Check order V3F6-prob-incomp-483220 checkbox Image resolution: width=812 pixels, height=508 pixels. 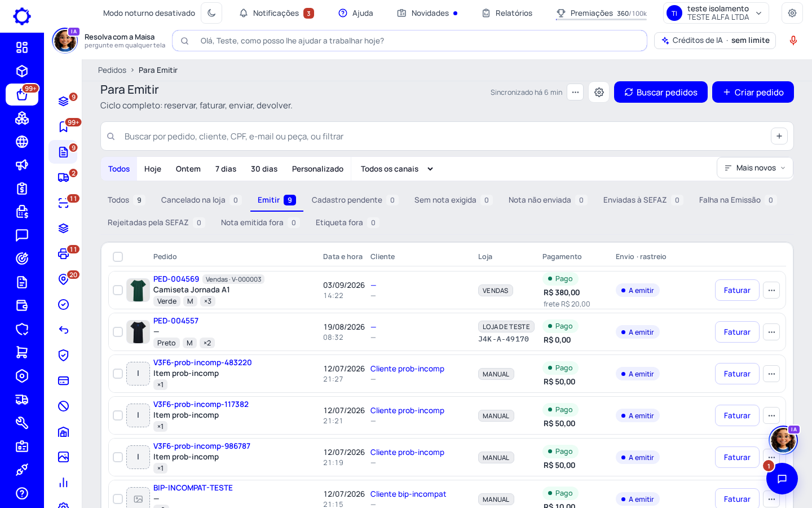point(118,374)
